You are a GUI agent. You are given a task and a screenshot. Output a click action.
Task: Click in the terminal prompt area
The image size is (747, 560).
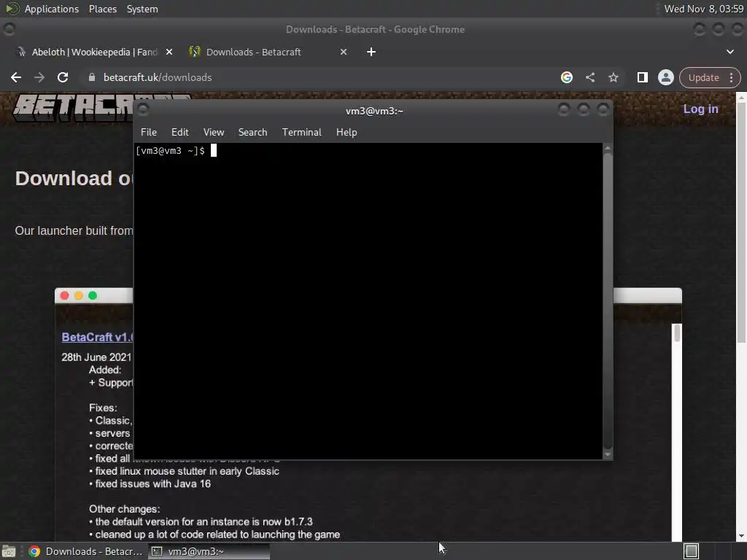[x=368, y=301]
